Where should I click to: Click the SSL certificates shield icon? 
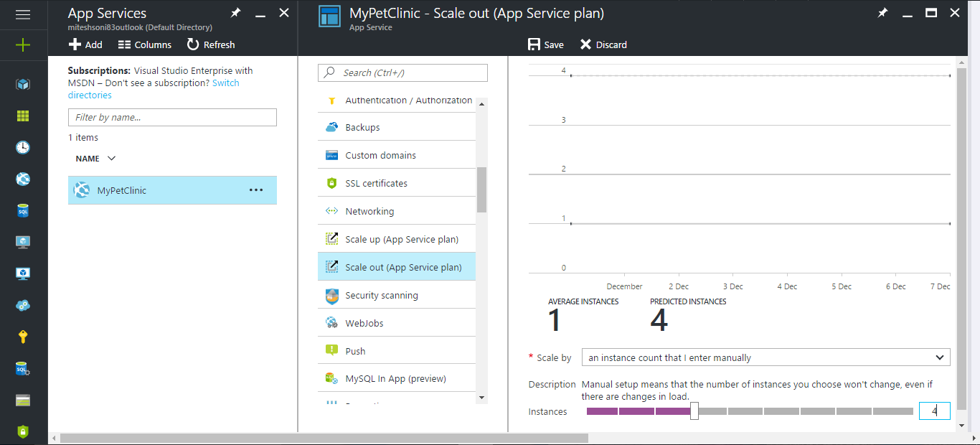pos(331,183)
